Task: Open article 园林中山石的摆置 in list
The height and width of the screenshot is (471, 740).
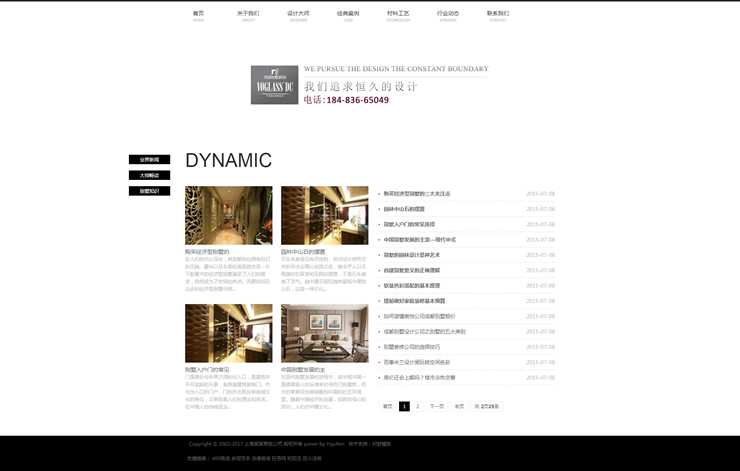Action: click(404, 209)
